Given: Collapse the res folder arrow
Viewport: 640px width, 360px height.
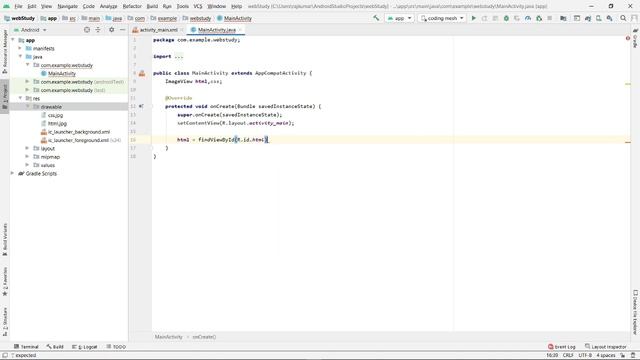Looking at the screenshot, I should tap(20, 98).
